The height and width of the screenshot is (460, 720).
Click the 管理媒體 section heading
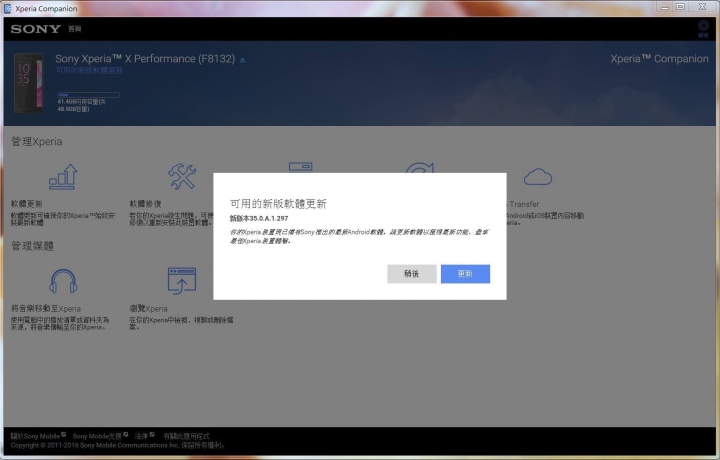point(32,246)
